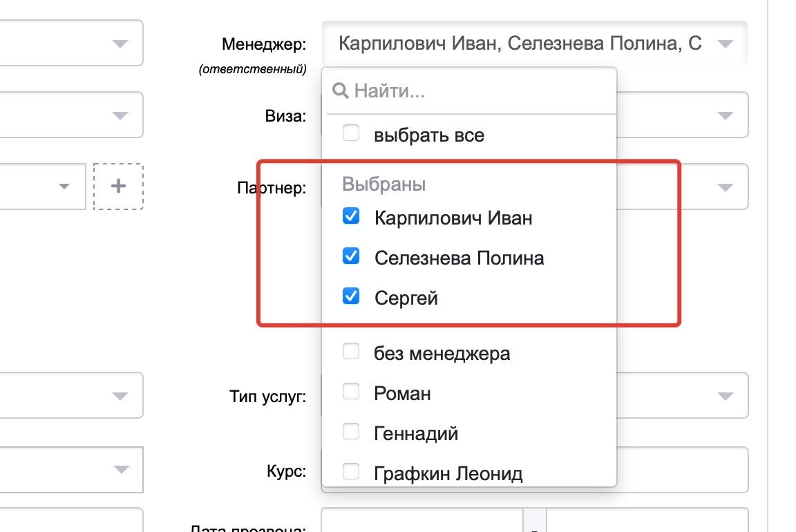Screen dimensions: 796x532
Task: Expand the top-left dropdown arrow
Action: tap(120, 44)
